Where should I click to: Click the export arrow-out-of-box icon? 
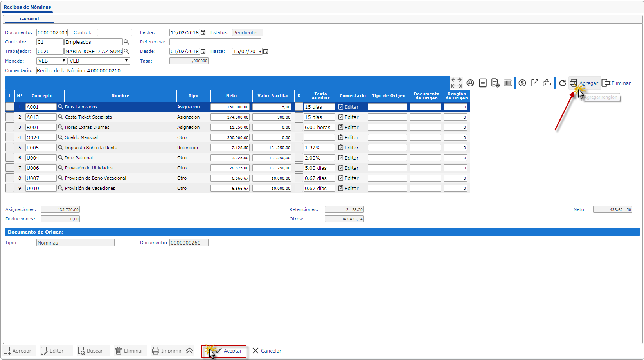[x=535, y=83]
